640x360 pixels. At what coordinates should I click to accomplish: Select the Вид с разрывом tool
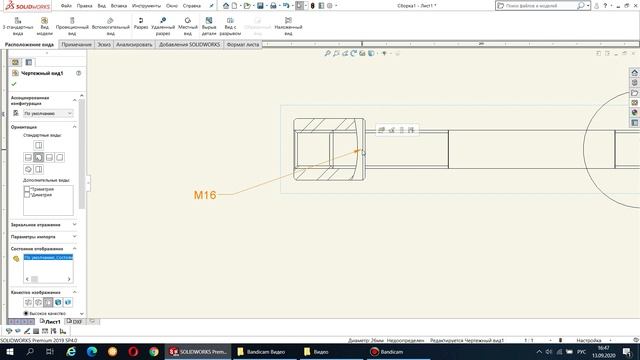coord(230,27)
